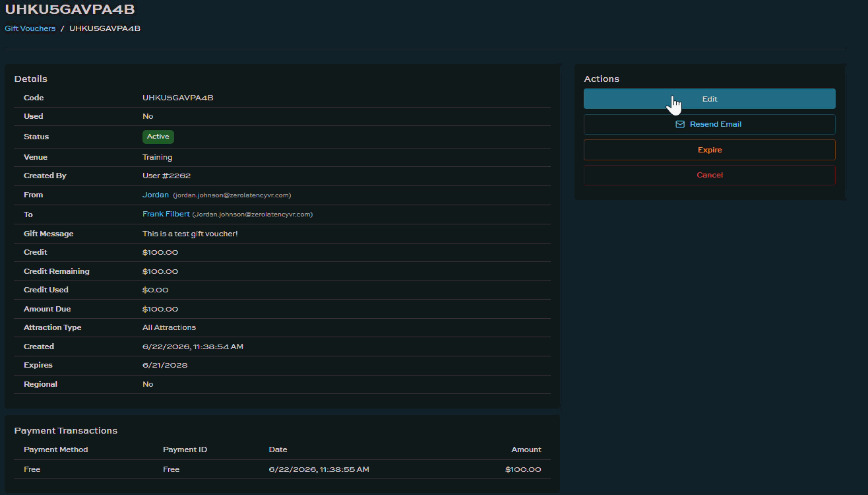Click the Gift Message field label
The image size is (868, 495).
tap(49, 234)
